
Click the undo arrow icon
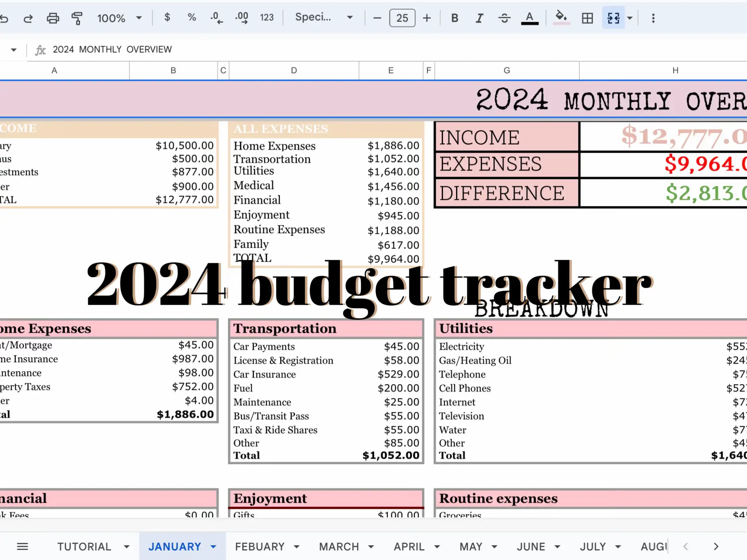tap(4, 18)
